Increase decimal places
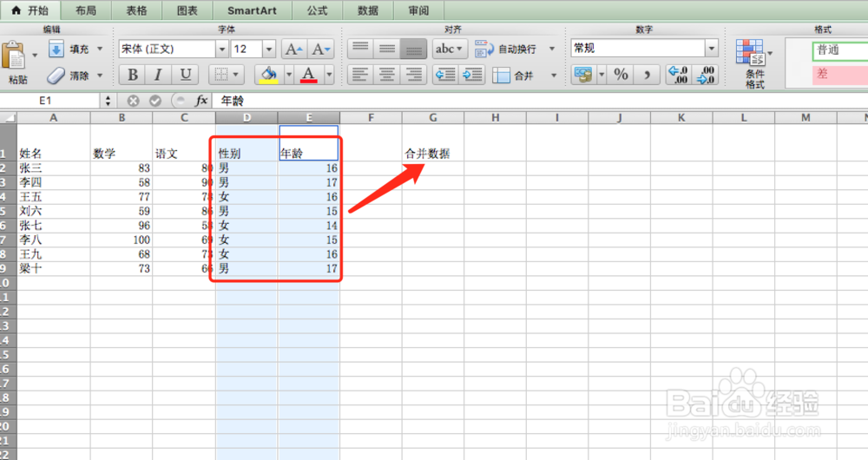868x460 pixels. [x=678, y=74]
